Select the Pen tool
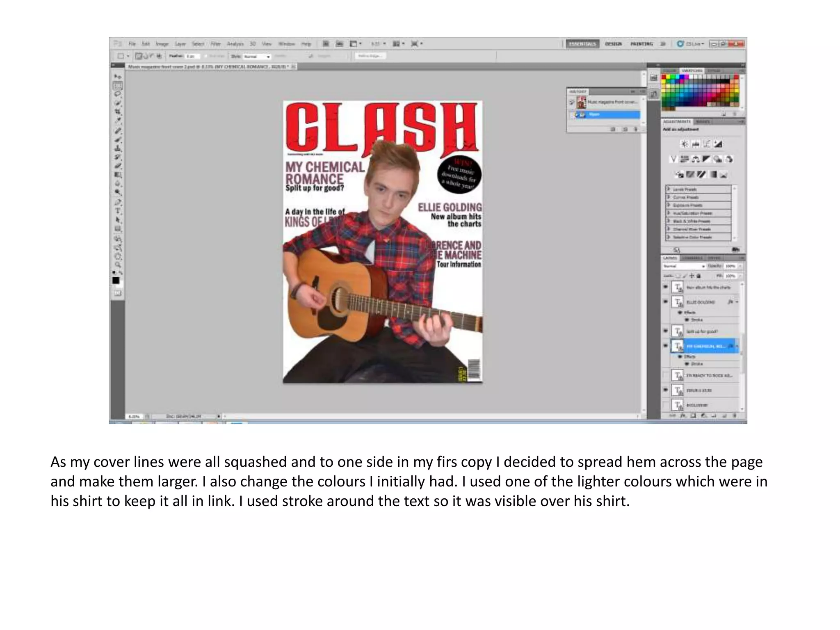The width and height of the screenshot is (840, 630). [118, 202]
